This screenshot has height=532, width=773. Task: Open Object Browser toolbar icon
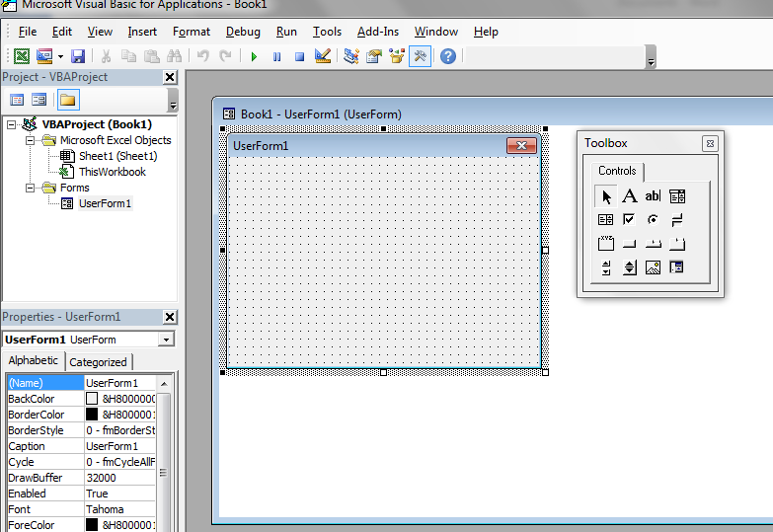[397, 56]
